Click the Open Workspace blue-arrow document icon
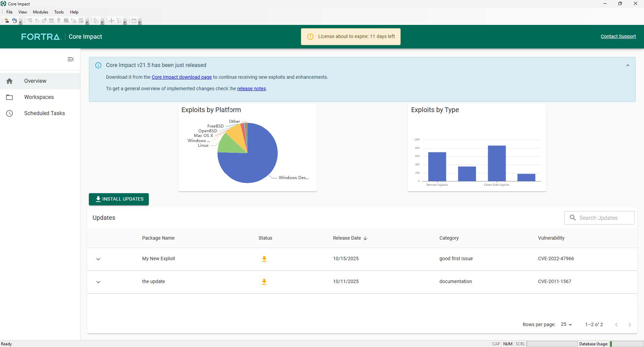 [14, 21]
